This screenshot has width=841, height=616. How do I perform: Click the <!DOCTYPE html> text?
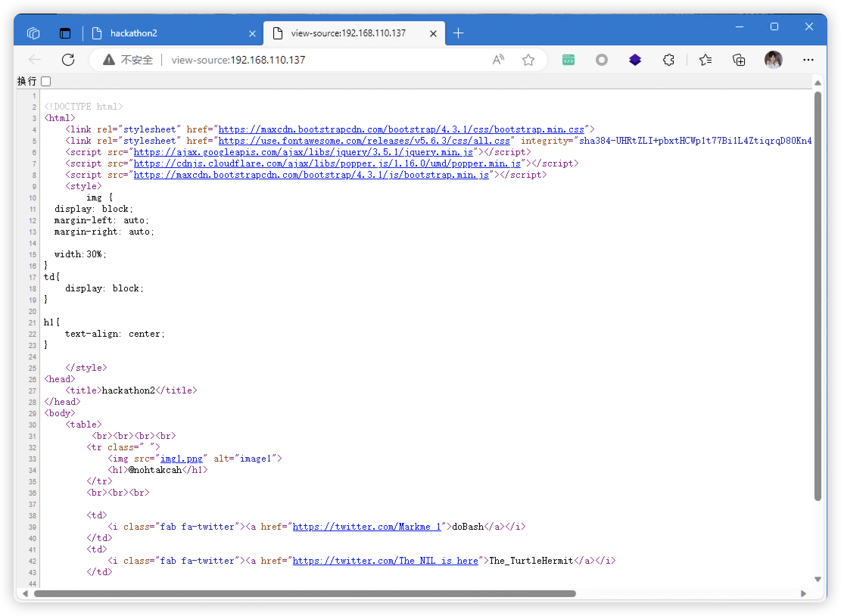pos(83,107)
